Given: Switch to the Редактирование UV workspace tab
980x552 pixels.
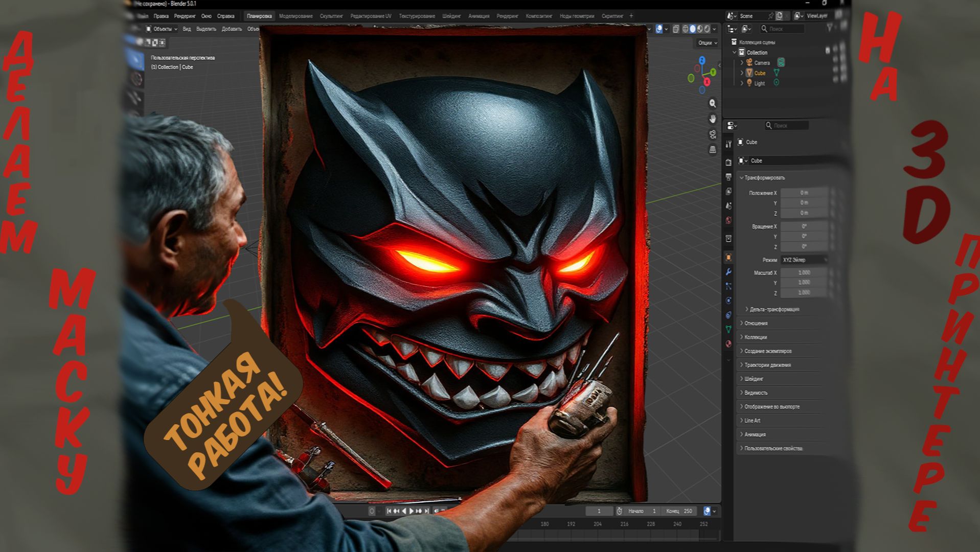Looking at the screenshot, I should [x=371, y=16].
